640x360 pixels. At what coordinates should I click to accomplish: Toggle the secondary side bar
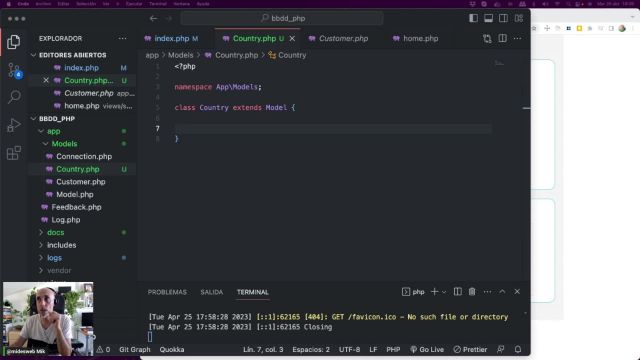point(503,18)
